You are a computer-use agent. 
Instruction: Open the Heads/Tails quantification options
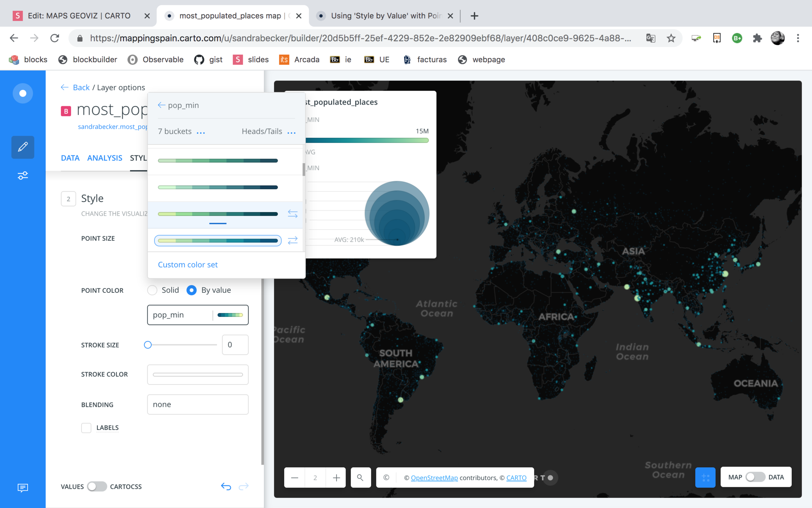coord(291,132)
